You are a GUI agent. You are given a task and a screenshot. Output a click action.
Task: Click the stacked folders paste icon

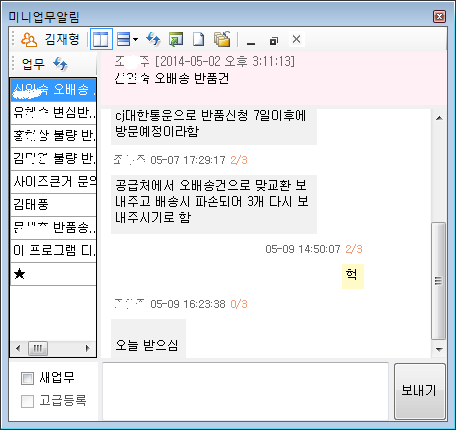coord(222,39)
